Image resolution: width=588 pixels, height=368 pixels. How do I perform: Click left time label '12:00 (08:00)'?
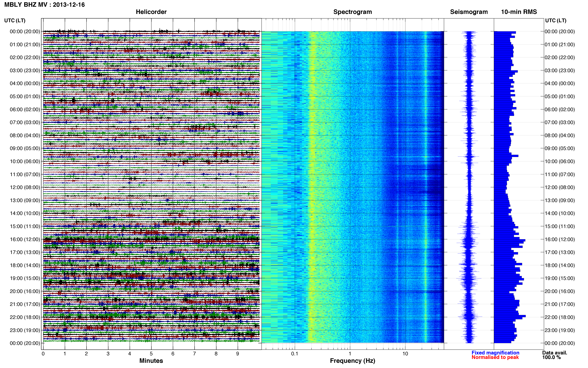pyautogui.click(x=25, y=187)
